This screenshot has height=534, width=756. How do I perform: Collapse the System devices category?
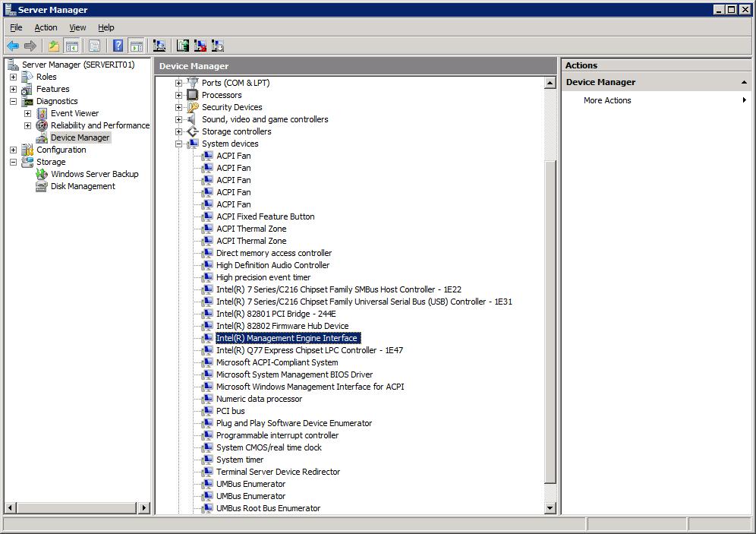179,144
